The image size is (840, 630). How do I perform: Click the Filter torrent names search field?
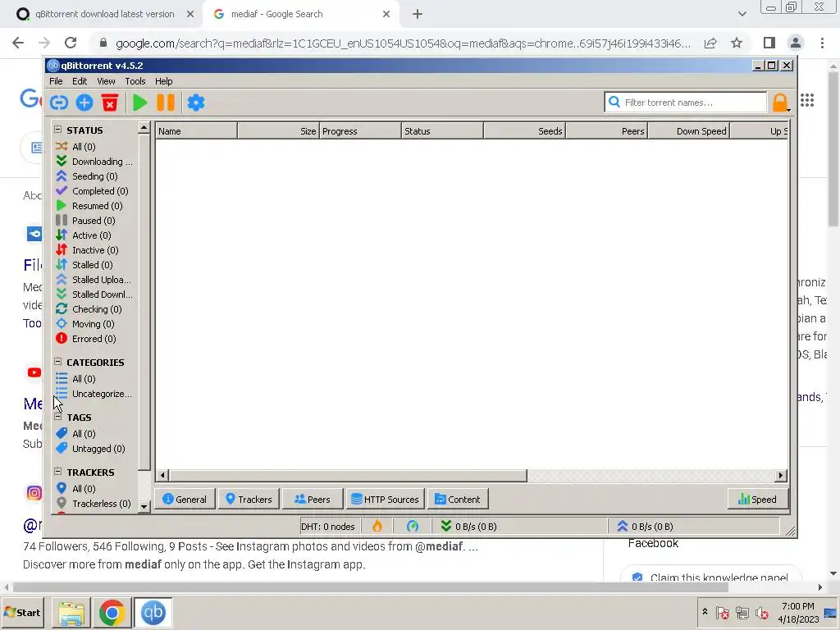click(x=686, y=103)
